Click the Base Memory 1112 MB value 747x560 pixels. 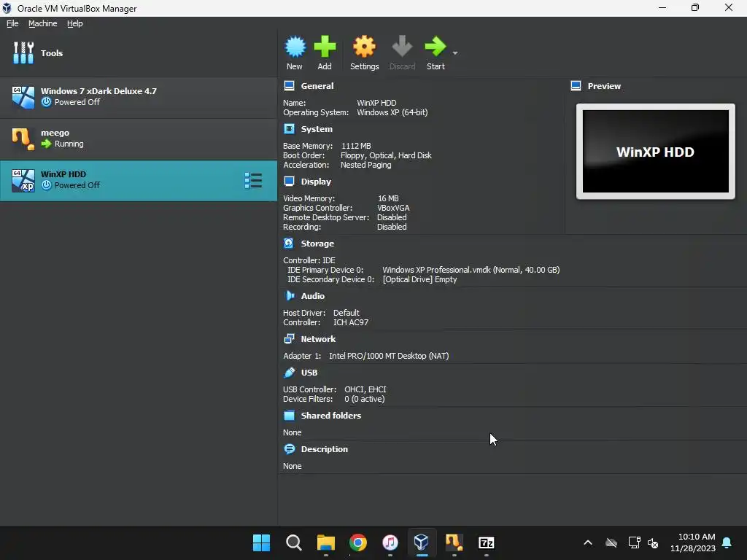click(x=356, y=146)
